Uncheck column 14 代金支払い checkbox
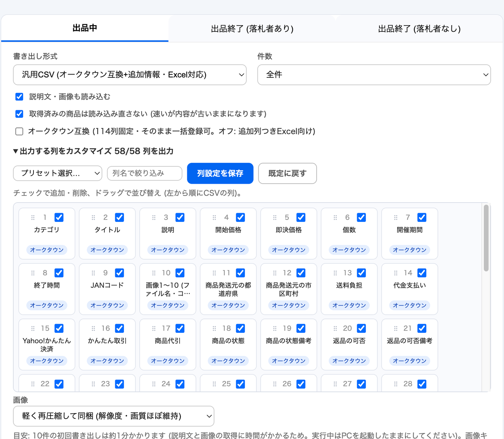 pyautogui.click(x=422, y=273)
